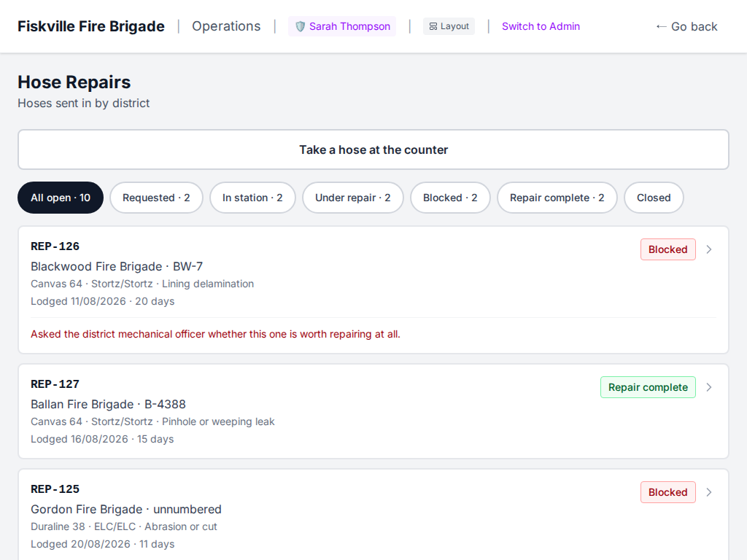Open the Ballan Fire Brigade B-4388 card

373,411
